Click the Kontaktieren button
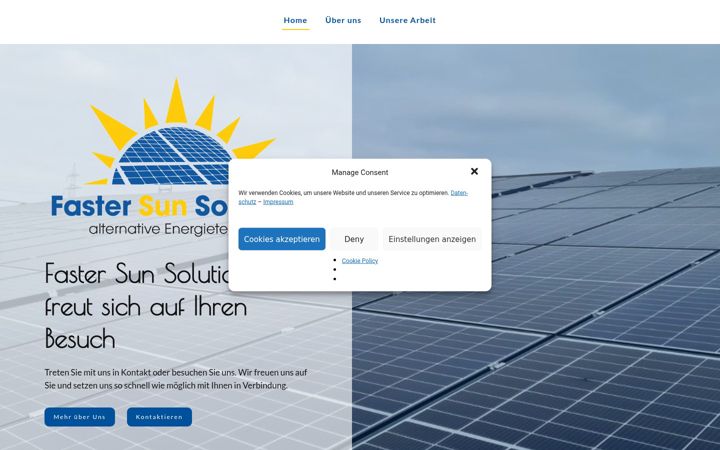This screenshot has width=720, height=450. [159, 417]
